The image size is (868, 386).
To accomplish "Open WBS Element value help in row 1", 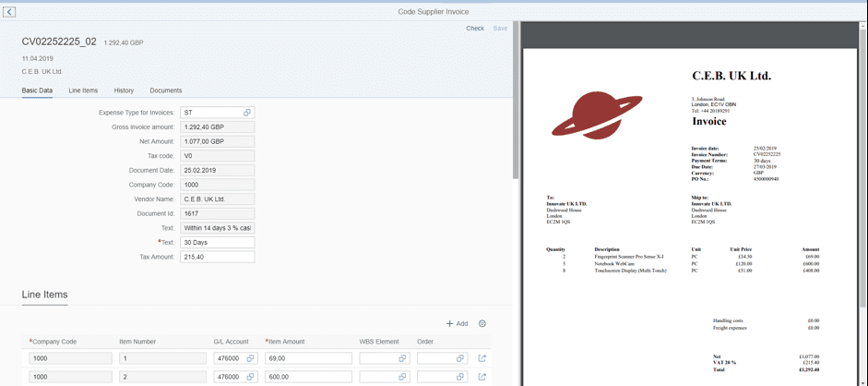I will coord(402,358).
